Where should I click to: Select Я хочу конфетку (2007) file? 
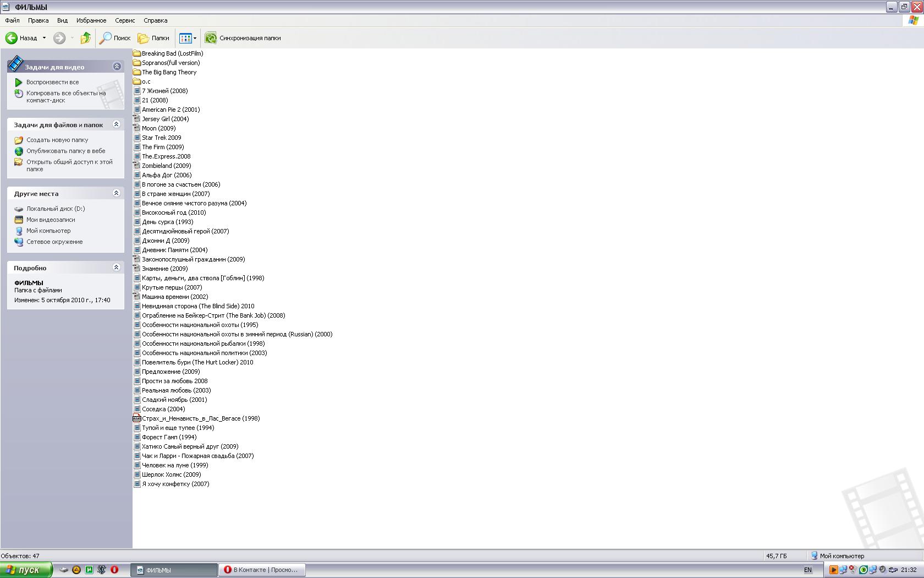tap(172, 484)
